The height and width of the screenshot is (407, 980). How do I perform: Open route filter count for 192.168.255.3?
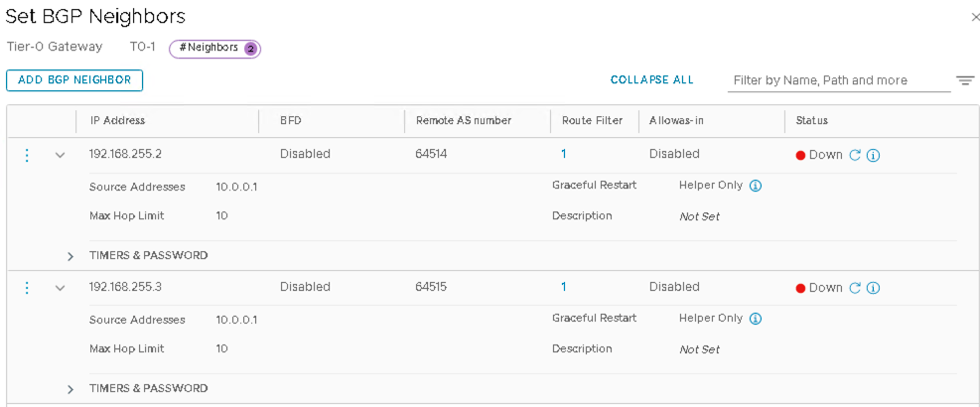pyautogui.click(x=563, y=287)
